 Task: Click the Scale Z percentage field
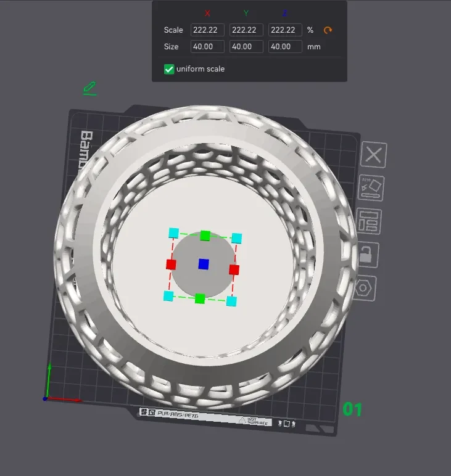pos(285,30)
